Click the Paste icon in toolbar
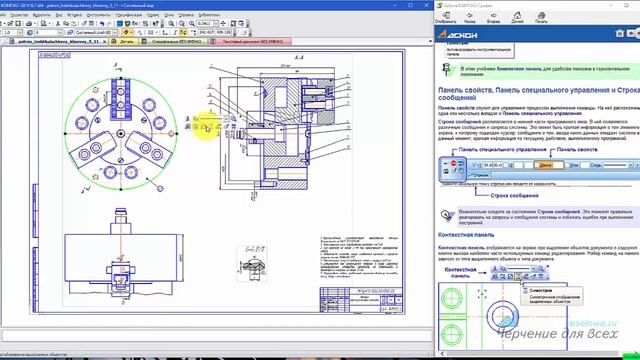 pyautogui.click(x=73, y=23)
